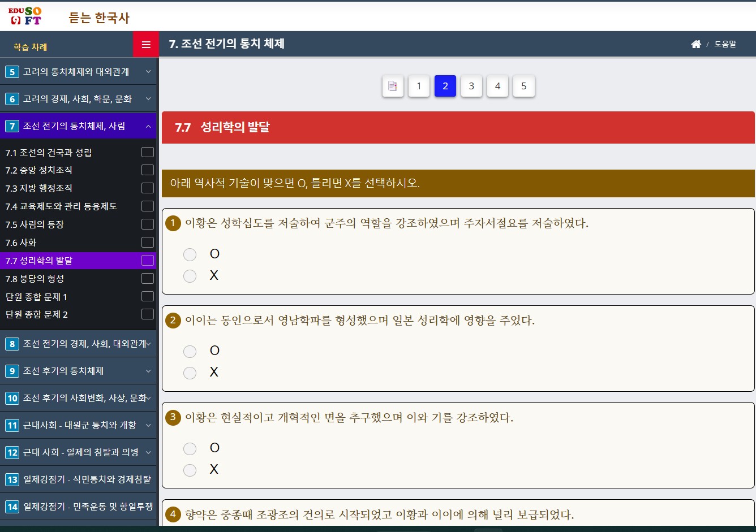Screen dimensions: 756x532
Task: Expand chapter 11 근대사회 대원군 chevron
Action: click(x=148, y=425)
